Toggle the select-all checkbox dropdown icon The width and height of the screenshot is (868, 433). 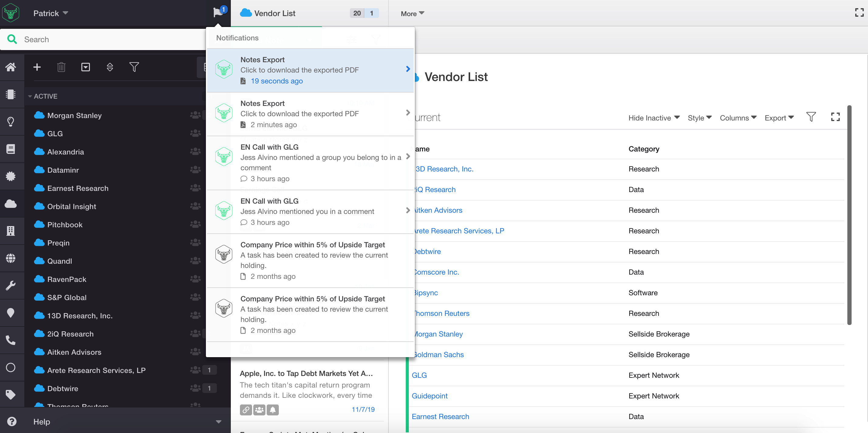pyautogui.click(x=86, y=67)
